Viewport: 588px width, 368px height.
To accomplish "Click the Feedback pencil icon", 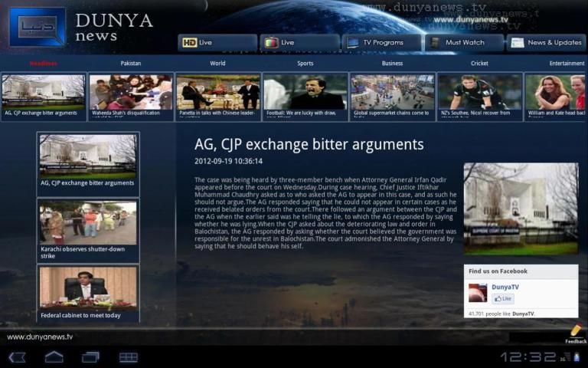I will (x=576, y=332).
